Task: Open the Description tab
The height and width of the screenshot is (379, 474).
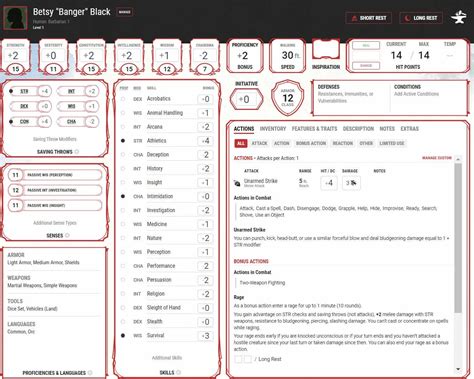Action: pos(358,129)
